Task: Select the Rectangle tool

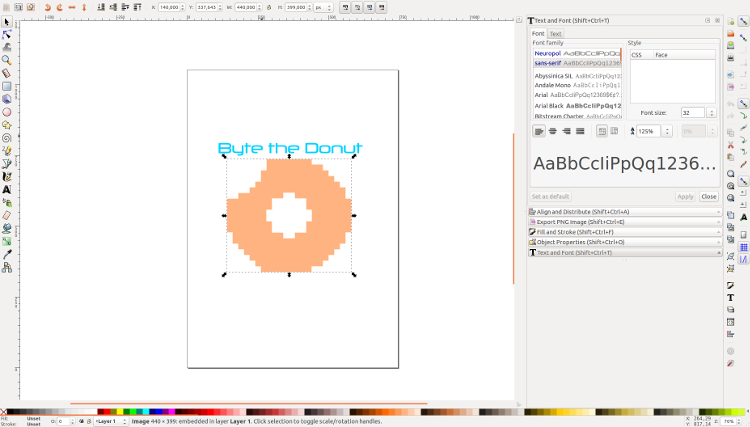Action: 7,86
